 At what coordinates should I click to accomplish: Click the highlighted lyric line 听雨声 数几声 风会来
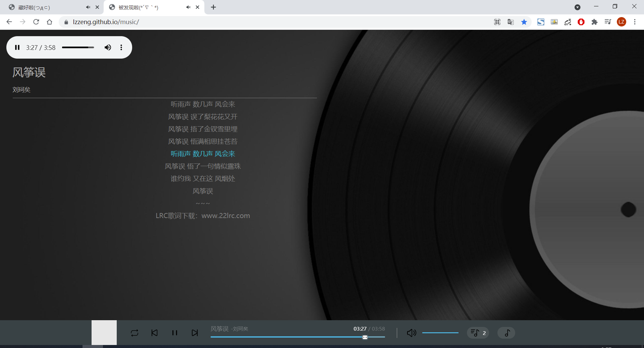203,154
